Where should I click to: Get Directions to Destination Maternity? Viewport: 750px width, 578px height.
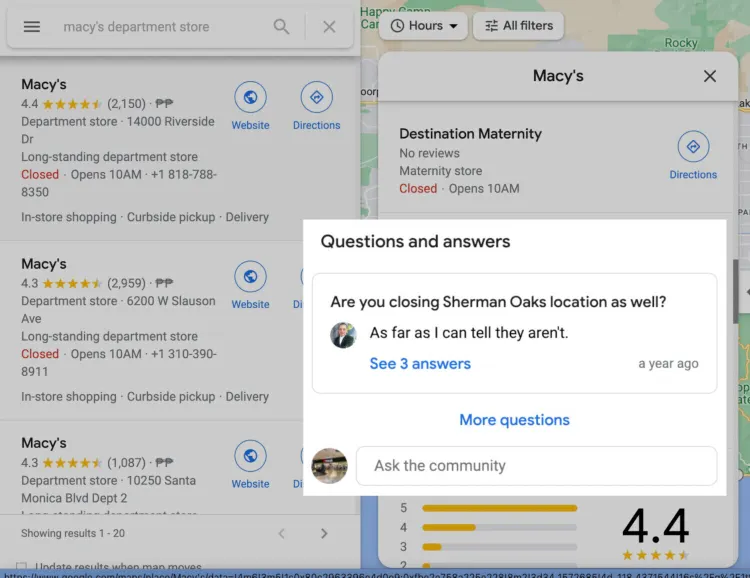pos(693,156)
